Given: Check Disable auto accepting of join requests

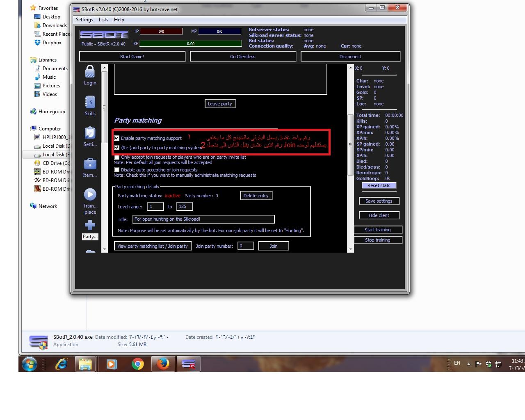Looking at the screenshot, I should (x=117, y=169).
